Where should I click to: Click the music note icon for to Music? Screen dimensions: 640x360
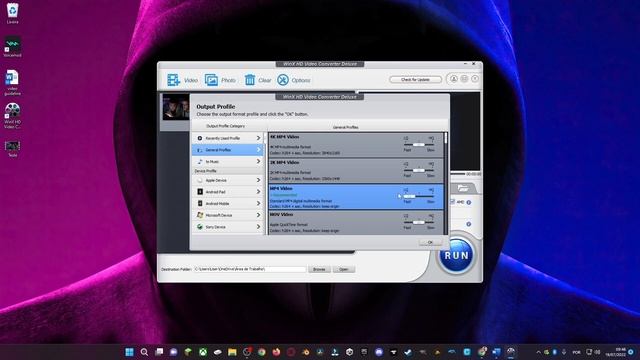point(200,162)
